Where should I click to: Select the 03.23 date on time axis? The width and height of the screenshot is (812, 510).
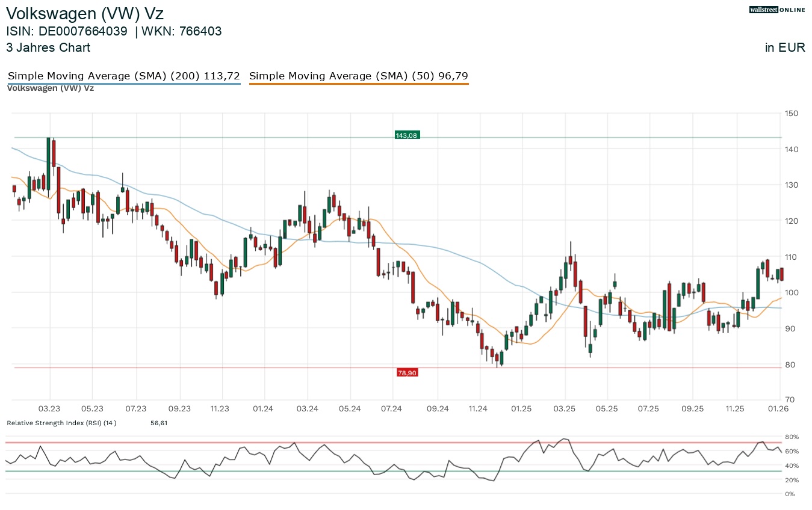pos(49,409)
